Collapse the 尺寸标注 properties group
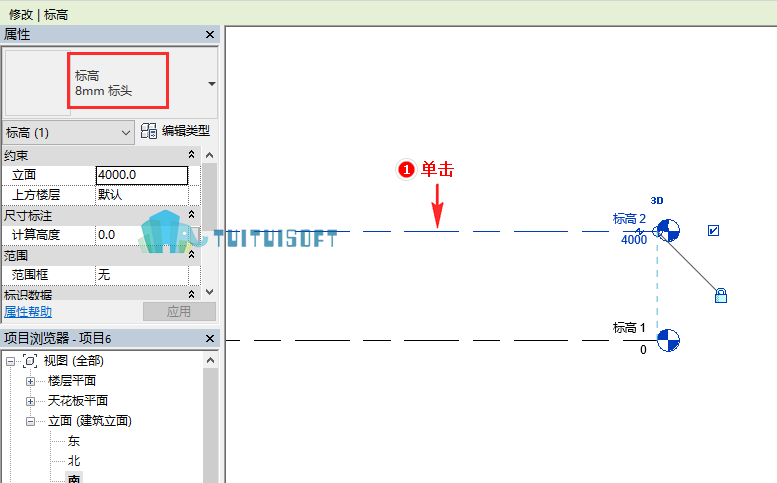The height and width of the screenshot is (483, 777). click(x=191, y=215)
